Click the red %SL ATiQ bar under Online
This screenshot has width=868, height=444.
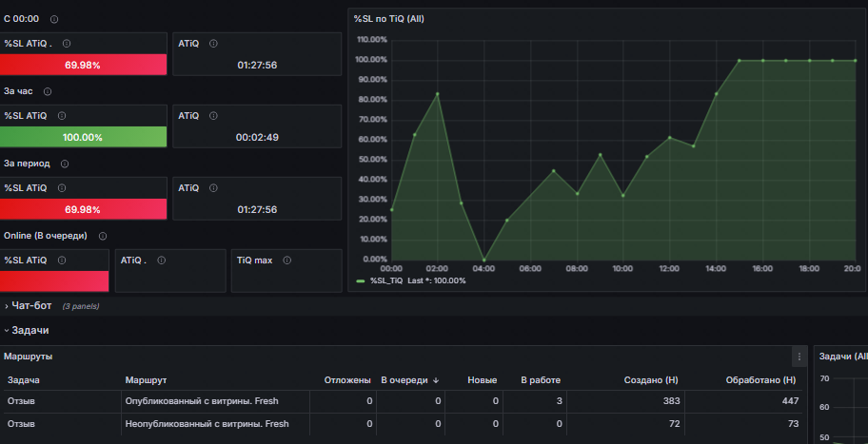pos(54,281)
